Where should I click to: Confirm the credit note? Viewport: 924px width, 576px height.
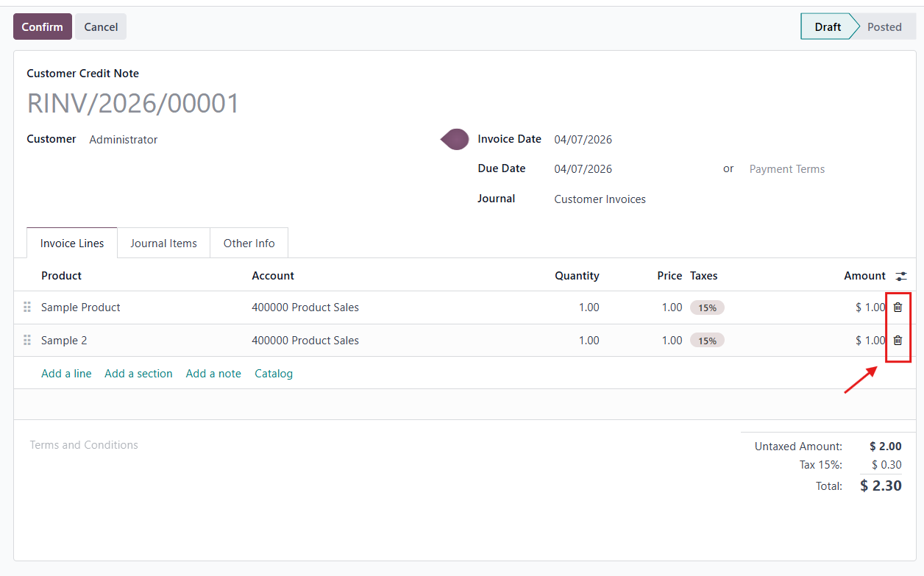click(x=42, y=26)
